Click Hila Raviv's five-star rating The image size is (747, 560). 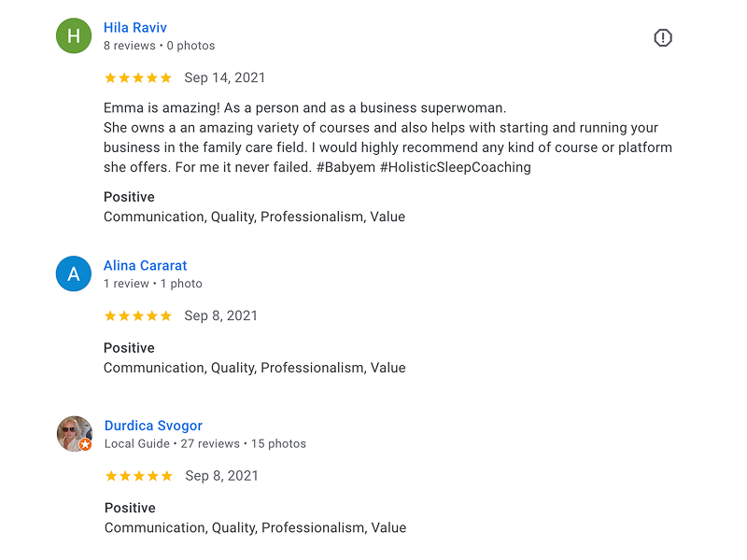pyautogui.click(x=138, y=77)
